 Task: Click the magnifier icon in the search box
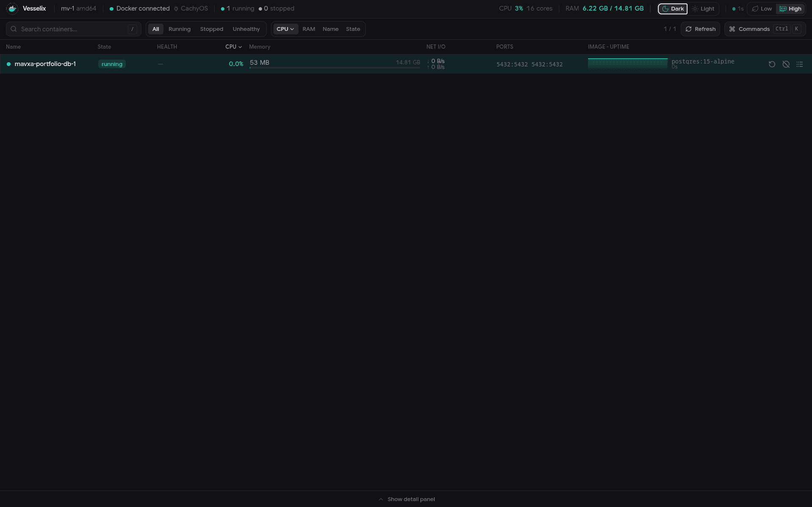click(x=14, y=29)
